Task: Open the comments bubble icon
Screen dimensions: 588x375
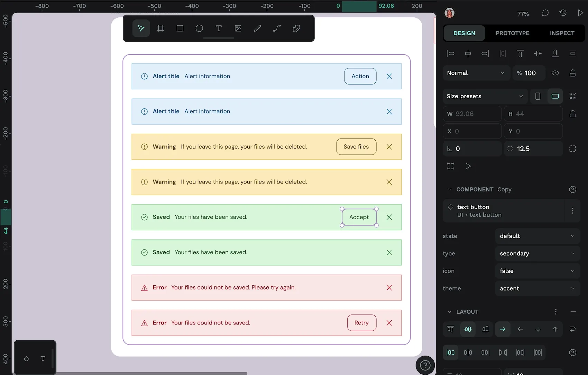Action: point(545,13)
